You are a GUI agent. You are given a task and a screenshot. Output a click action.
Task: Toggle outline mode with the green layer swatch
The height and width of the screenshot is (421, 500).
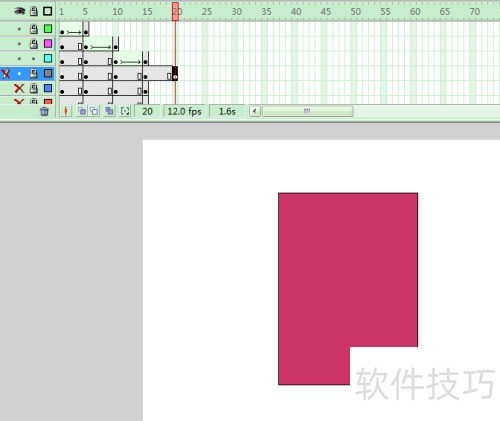[x=48, y=29]
